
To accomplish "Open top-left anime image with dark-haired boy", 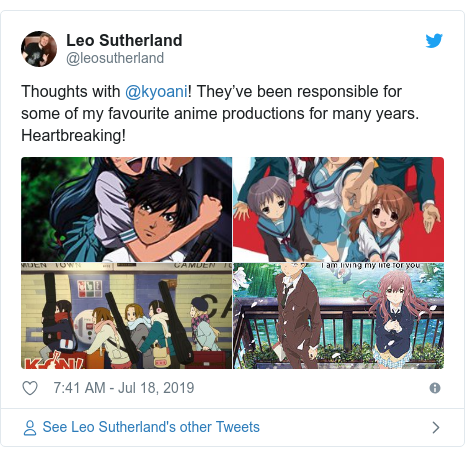I will [x=126, y=209].
